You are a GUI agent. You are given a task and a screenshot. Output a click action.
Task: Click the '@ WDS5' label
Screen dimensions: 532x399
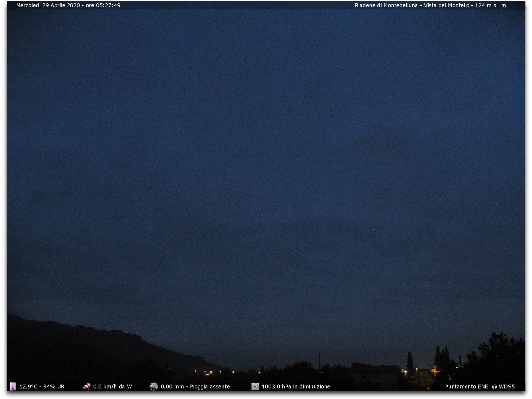click(x=503, y=387)
